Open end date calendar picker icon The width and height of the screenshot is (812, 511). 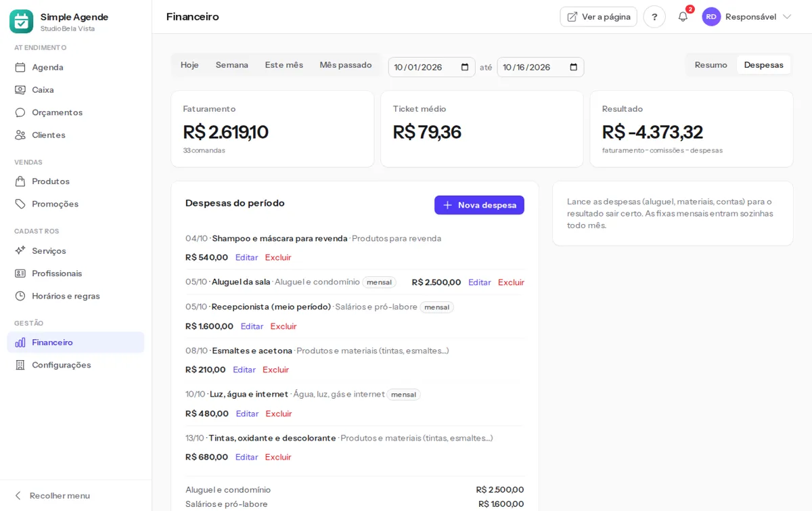tap(574, 67)
